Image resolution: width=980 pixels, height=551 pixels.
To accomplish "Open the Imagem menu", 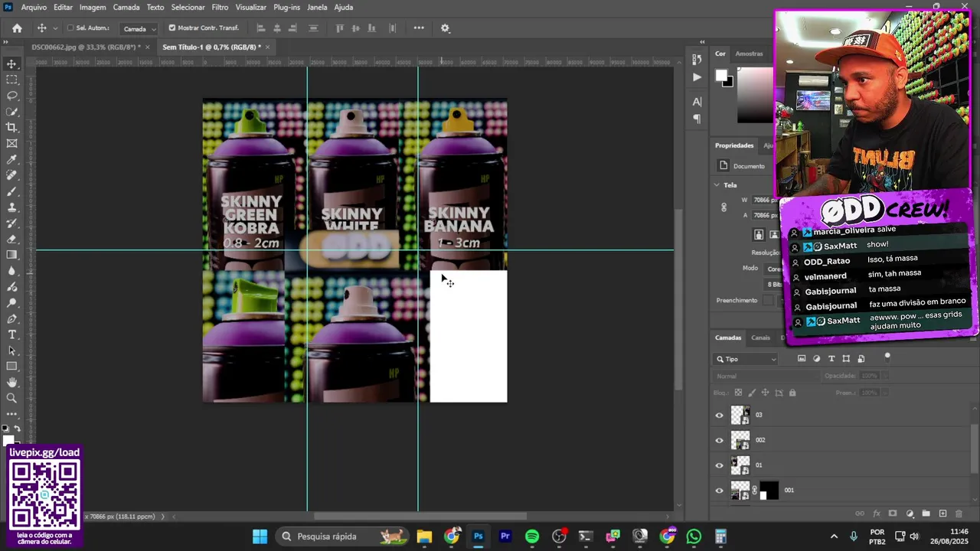I will click(x=93, y=7).
